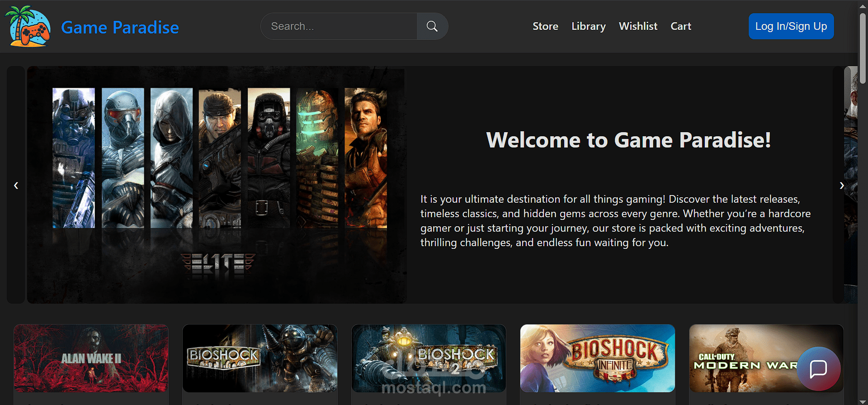Open the BioShock Infinite game card
This screenshot has width=868, height=405.
[x=598, y=358]
